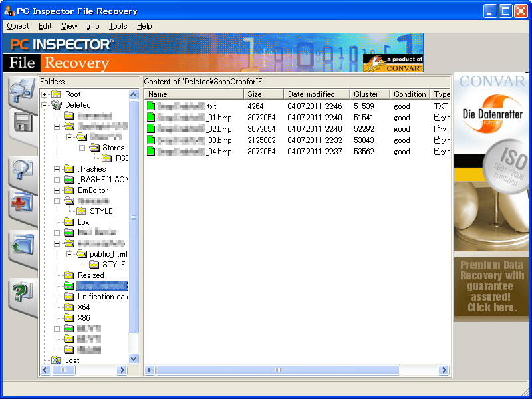Click the Lost magnifier folder icon
532x399 pixels.
point(57,360)
